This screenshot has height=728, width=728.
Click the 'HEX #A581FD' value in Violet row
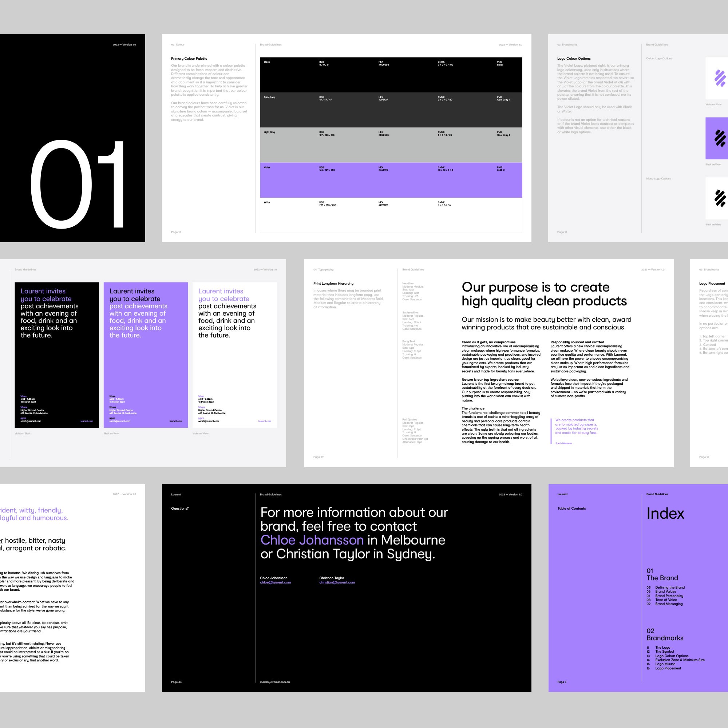coord(383,169)
